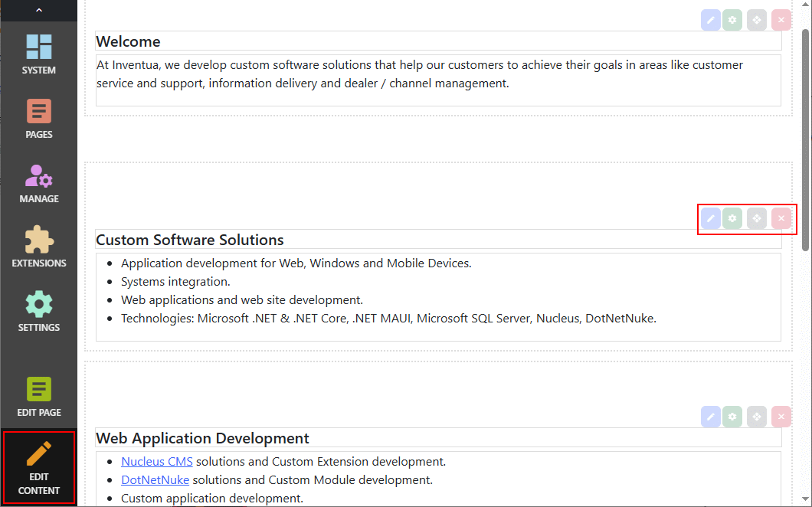Open Custom Software Solutions module settings
This screenshot has width=812, height=507.
point(733,218)
